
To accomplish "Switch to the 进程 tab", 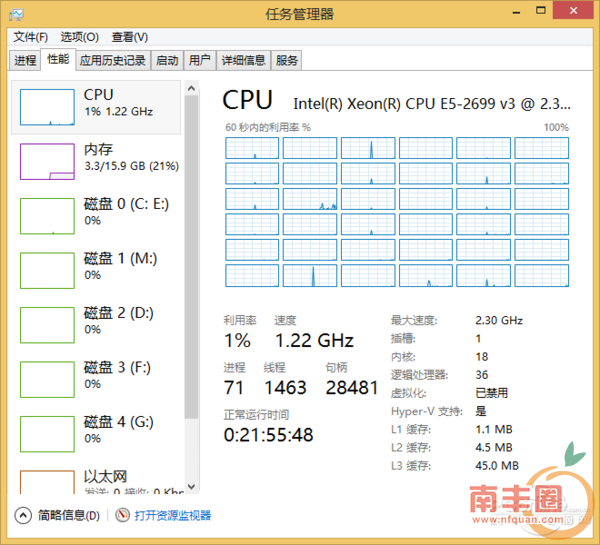I will click(x=25, y=60).
